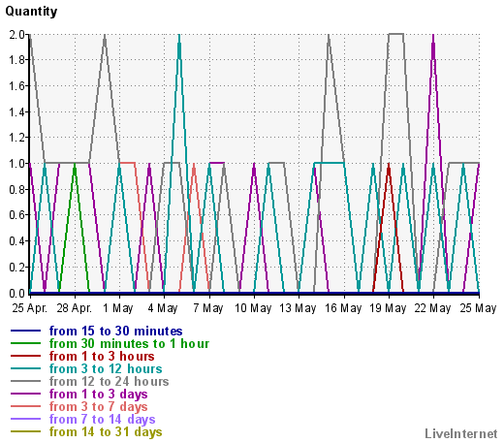Click the olive '14 to 31 days' line swatch
504x443 pixels.
25,431
